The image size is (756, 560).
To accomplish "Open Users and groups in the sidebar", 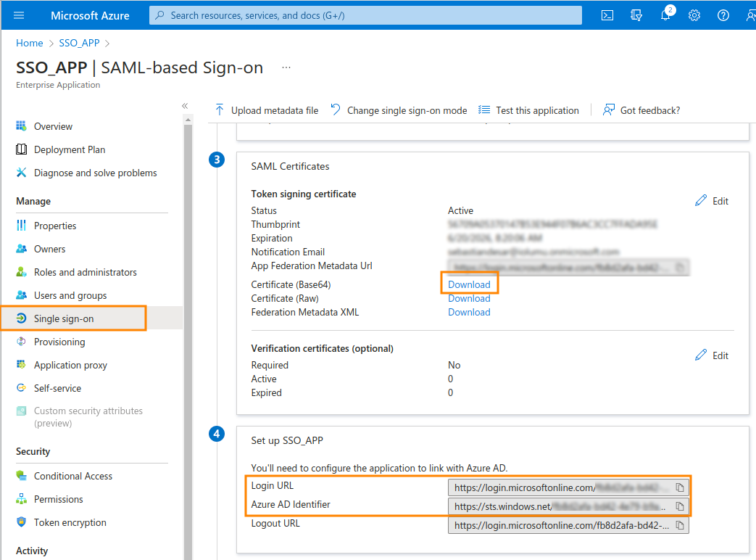I will click(70, 295).
